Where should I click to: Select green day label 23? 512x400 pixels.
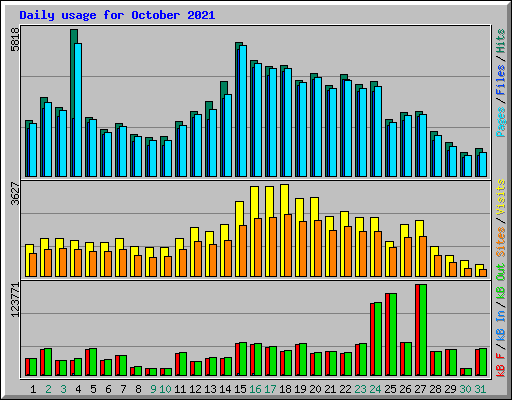pyautogui.click(x=360, y=389)
